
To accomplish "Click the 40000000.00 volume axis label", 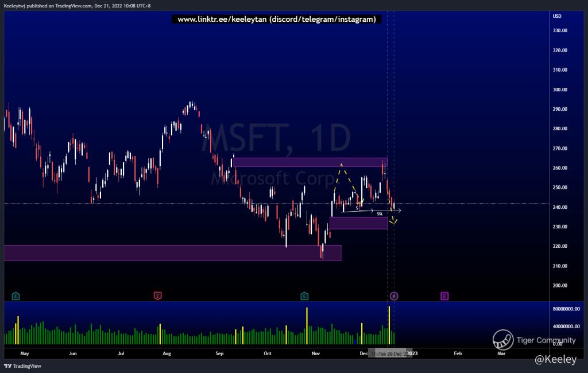I will pyautogui.click(x=566, y=327).
